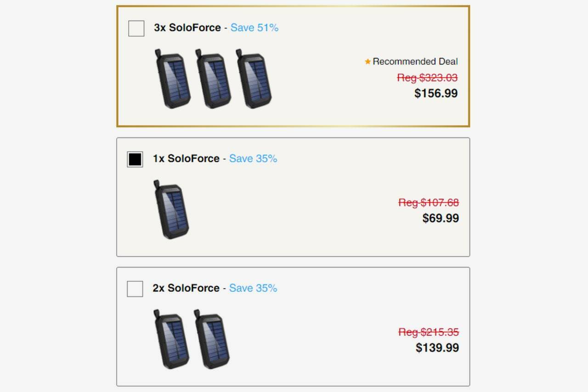Click the crossed-out Reg $107.68 price
The width and height of the screenshot is (588, 392).
(x=429, y=202)
